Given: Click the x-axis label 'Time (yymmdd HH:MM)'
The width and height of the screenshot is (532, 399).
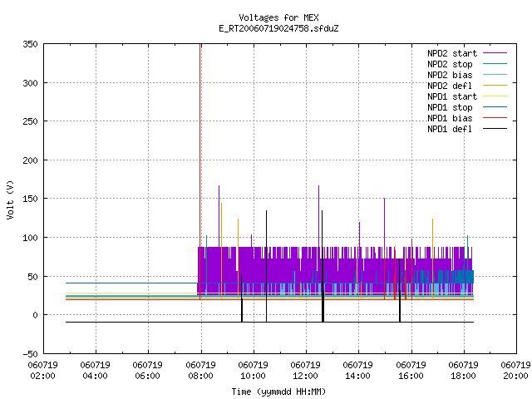Looking at the screenshot, I should [278, 392].
